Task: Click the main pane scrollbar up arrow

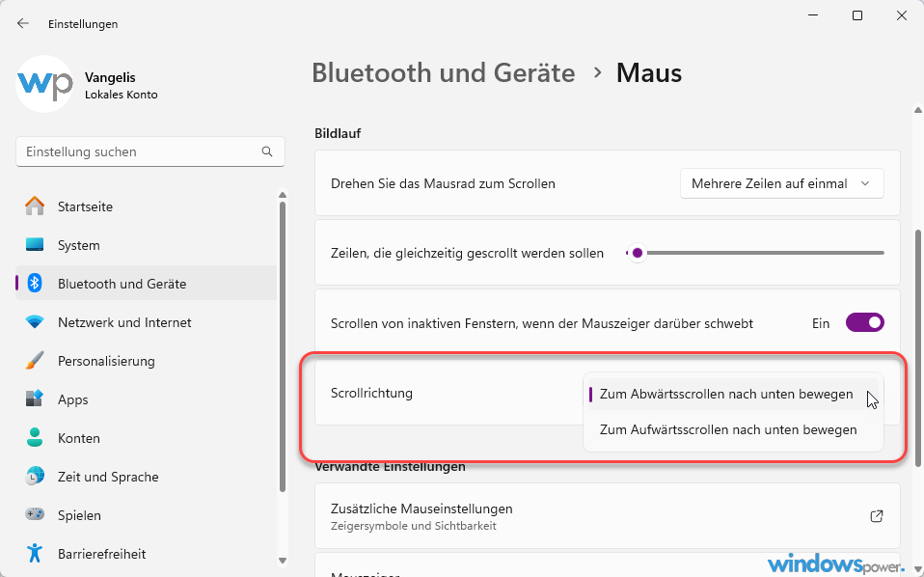Action: pos(918,110)
